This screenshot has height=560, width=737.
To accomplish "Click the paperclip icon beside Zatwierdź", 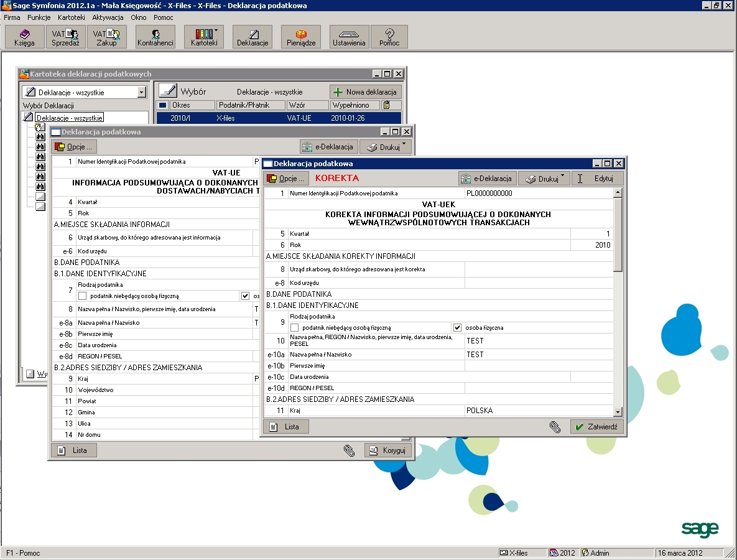I will pyautogui.click(x=555, y=427).
